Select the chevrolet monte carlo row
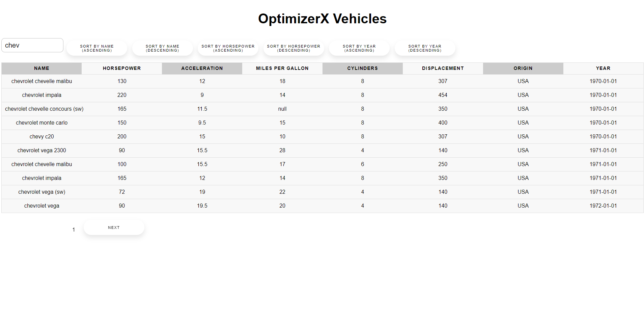The height and width of the screenshot is (321, 644). click(x=42, y=123)
